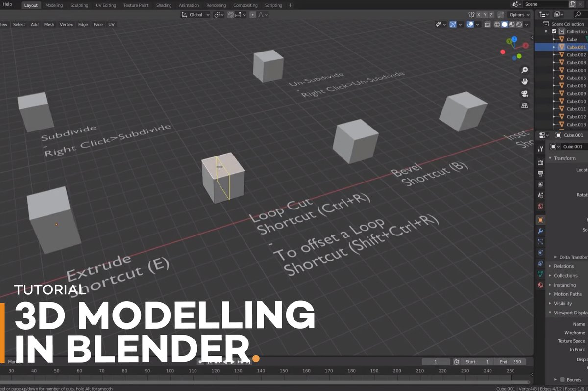
Task: Switch to the Modeling workspace tab
Action: tap(54, 5)
